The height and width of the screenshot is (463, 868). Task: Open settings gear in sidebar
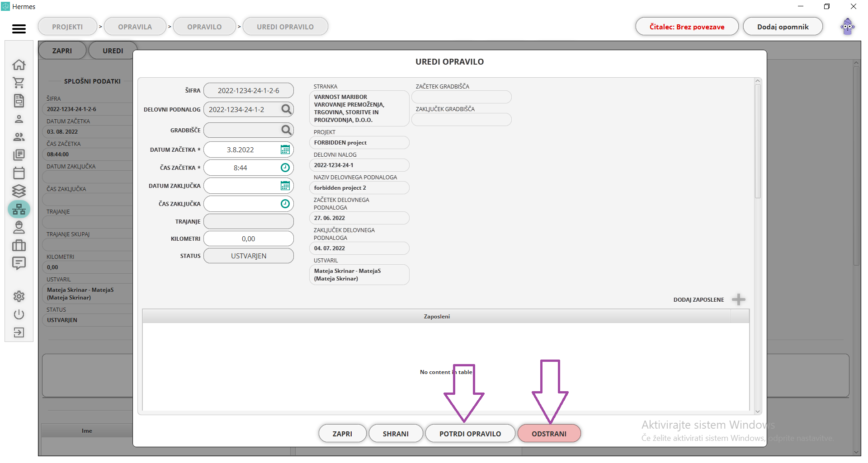coord(19,296)
